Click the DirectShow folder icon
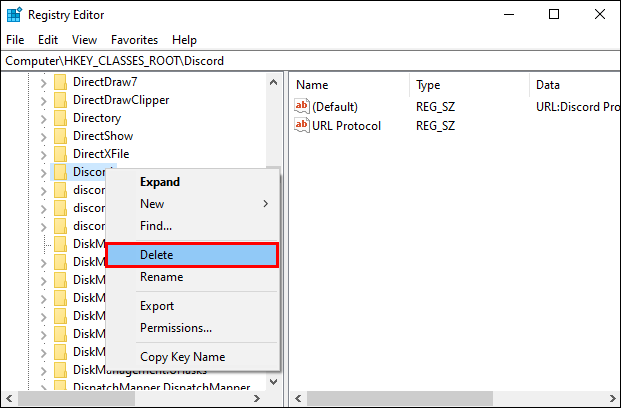 pyautogui.click(x=60, y=136)
